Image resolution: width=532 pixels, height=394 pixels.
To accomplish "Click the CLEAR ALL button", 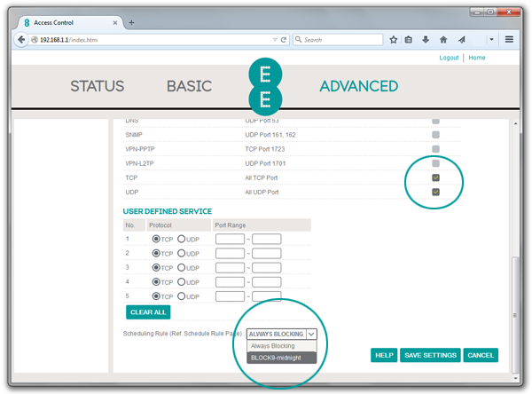I will coord(148,312).
